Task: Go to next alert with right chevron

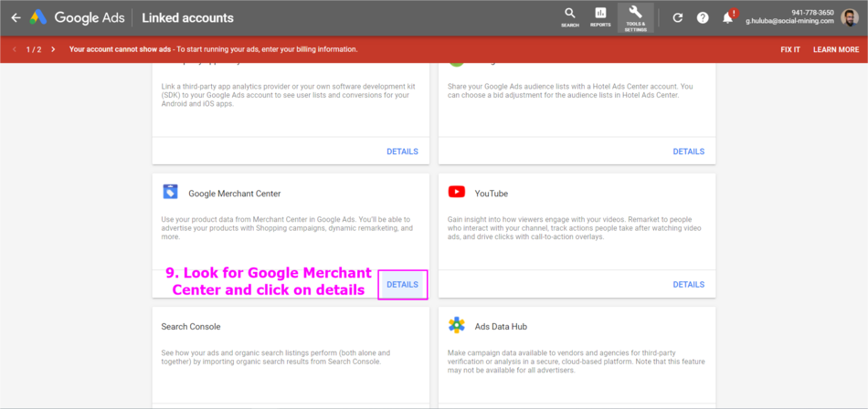Action: [53, 49]
